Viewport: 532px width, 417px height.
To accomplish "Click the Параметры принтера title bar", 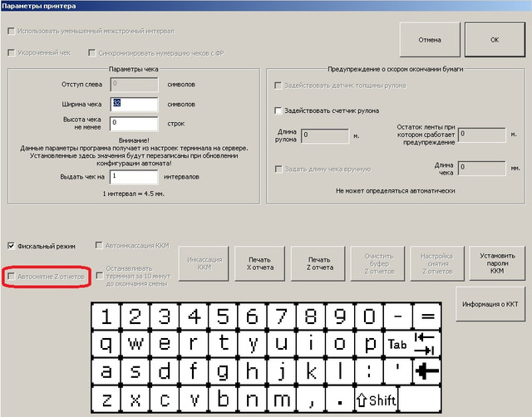I will coord(266,6).
